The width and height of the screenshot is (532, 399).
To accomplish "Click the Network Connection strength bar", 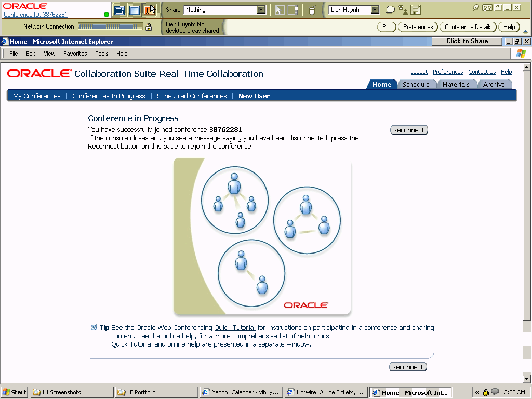I will pos(110,27).
